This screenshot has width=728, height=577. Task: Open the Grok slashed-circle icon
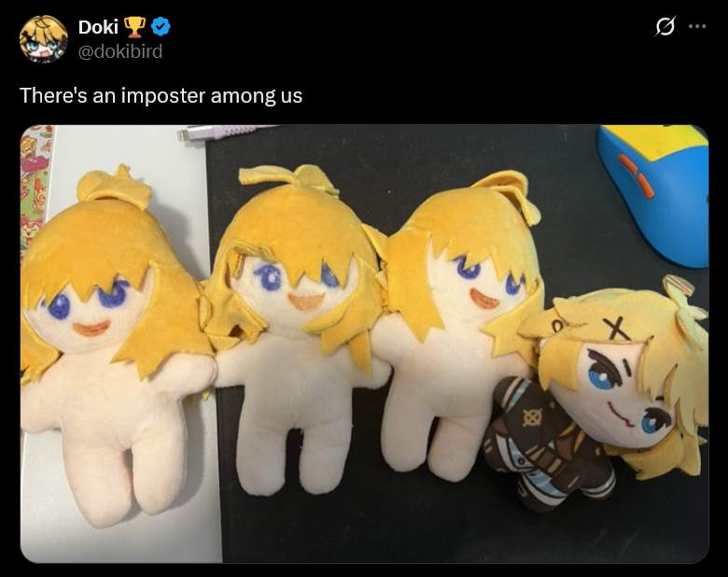pyautogui.click(x=665, y=26)
